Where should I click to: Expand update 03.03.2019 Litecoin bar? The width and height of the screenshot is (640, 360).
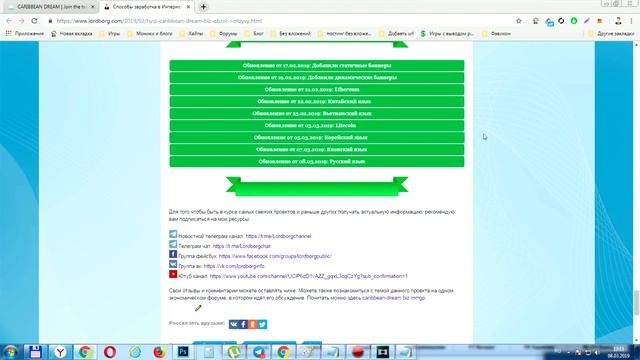(x=317, y=125)
